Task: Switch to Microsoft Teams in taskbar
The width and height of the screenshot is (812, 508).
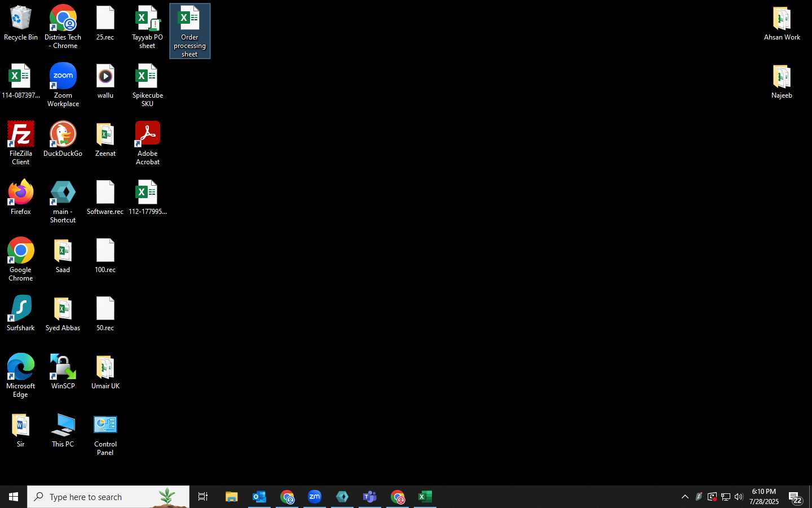Action: tap(370, 497)
